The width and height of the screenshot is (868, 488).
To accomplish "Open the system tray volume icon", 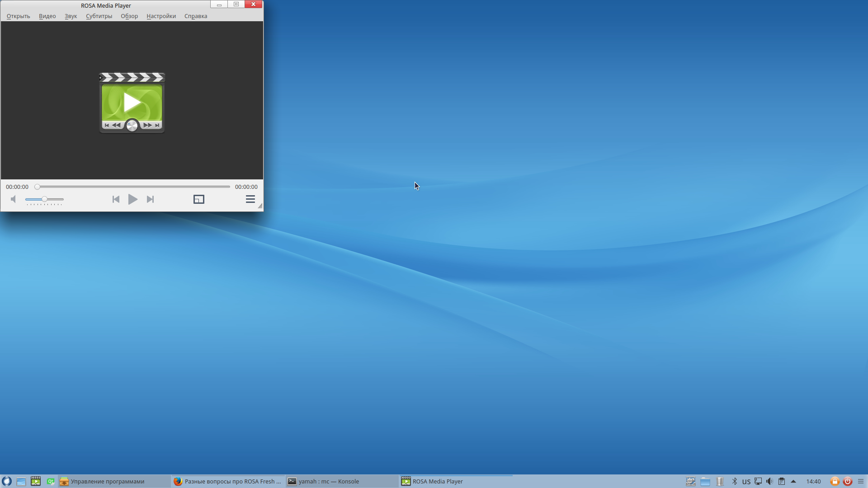I will point(769,481).
